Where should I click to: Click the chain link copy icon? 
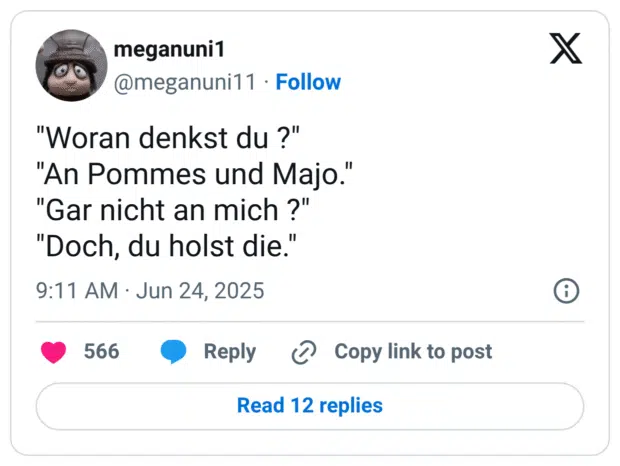[x=303, y=352]
